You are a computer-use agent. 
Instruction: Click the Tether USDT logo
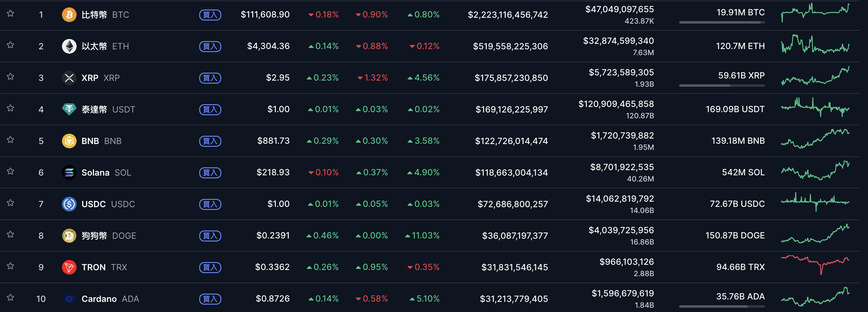click(69, 109)
